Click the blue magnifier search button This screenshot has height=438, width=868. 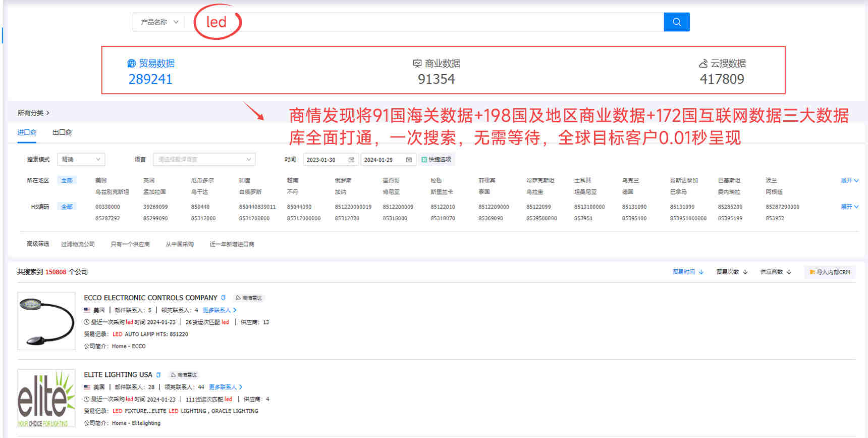677,22
